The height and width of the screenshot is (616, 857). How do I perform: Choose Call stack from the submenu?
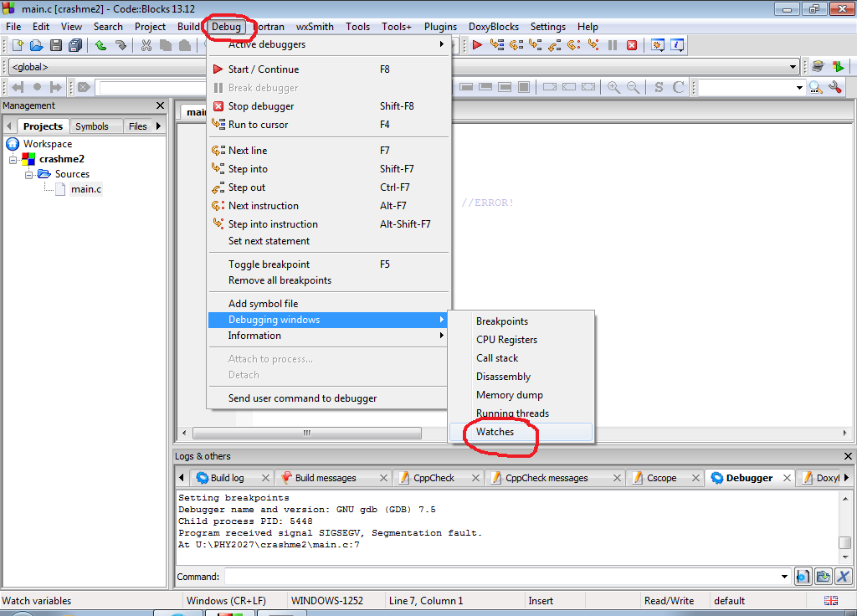pos(521,358)
